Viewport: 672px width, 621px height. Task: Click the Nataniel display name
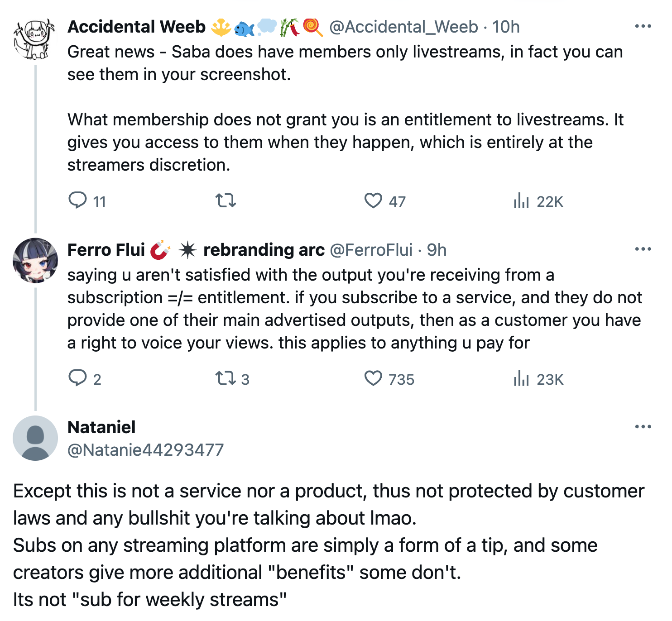coord(101,427)
